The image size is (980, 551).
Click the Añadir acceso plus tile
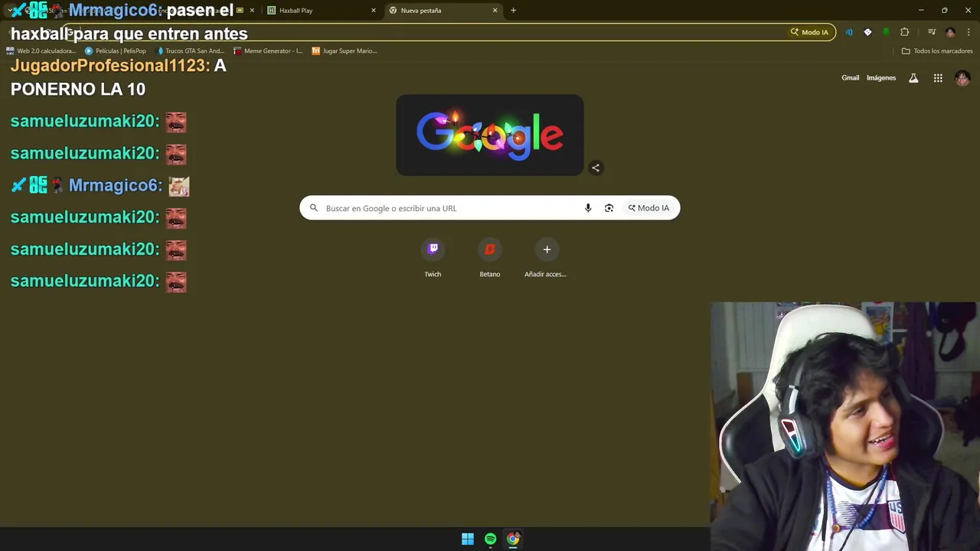[x=546, y=258]
